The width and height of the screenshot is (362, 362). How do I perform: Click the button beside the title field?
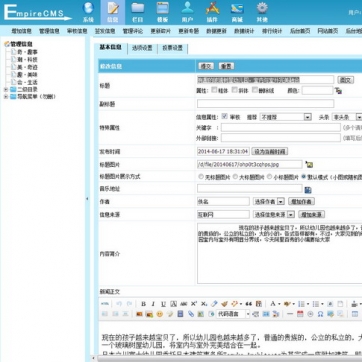[346, 80]
